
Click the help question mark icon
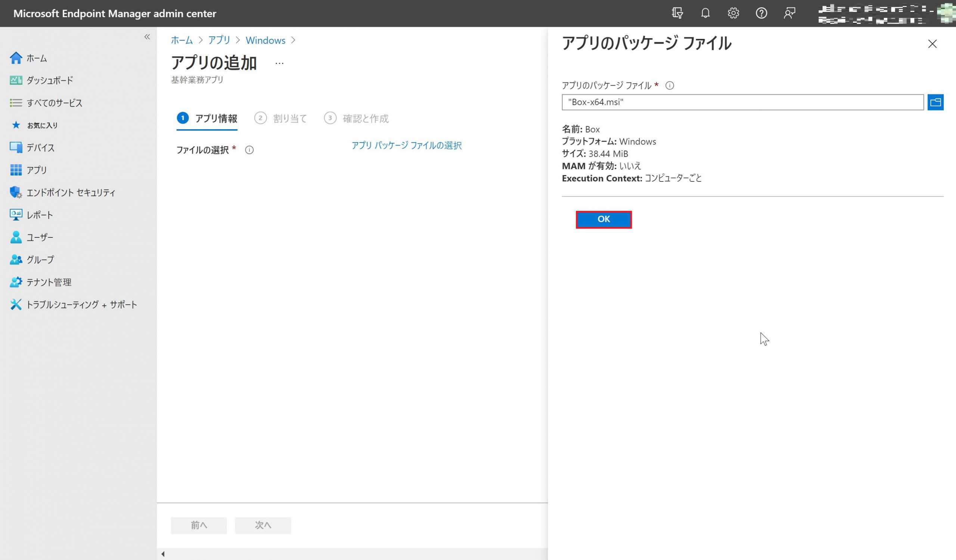coord(761,13)
